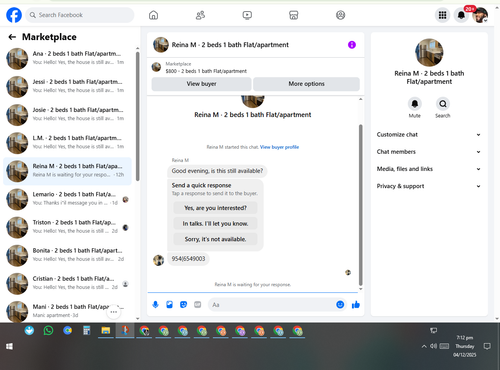Click the conversation list scrollbar
The width and height of the screenshot is (500, 370).
137,117
